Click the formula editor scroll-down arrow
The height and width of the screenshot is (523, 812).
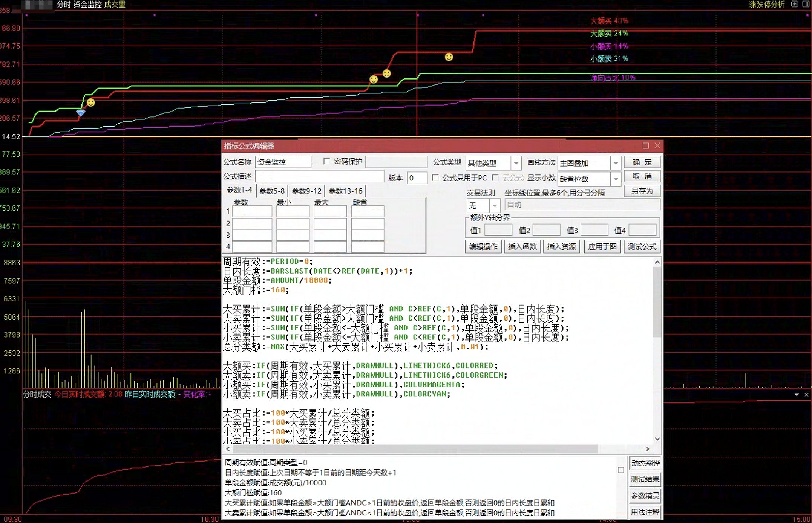(657, 439)
